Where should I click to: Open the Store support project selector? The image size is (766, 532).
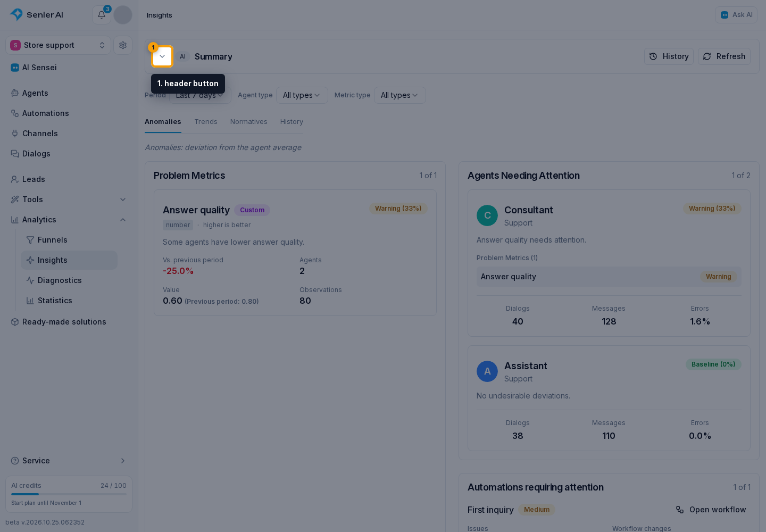59,45
